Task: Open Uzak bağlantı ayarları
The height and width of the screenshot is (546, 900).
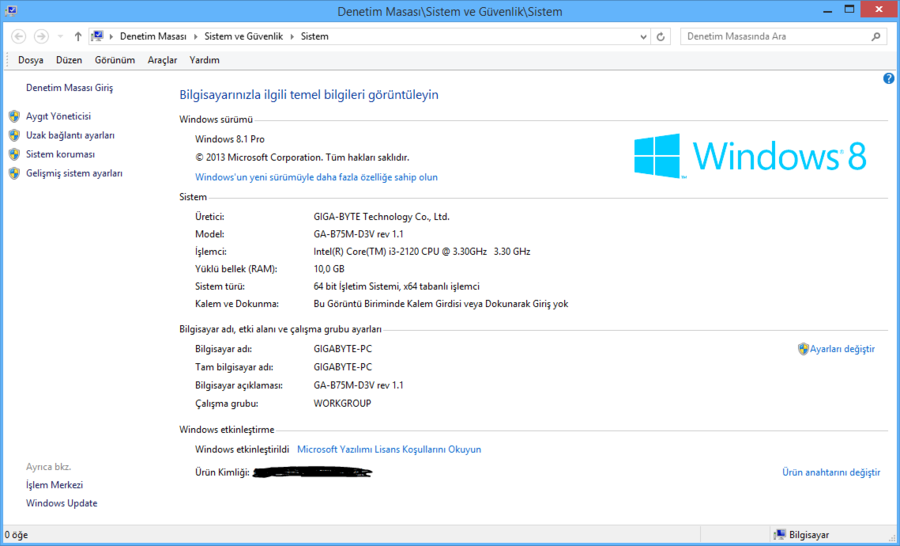Action: tap(70, 135)
